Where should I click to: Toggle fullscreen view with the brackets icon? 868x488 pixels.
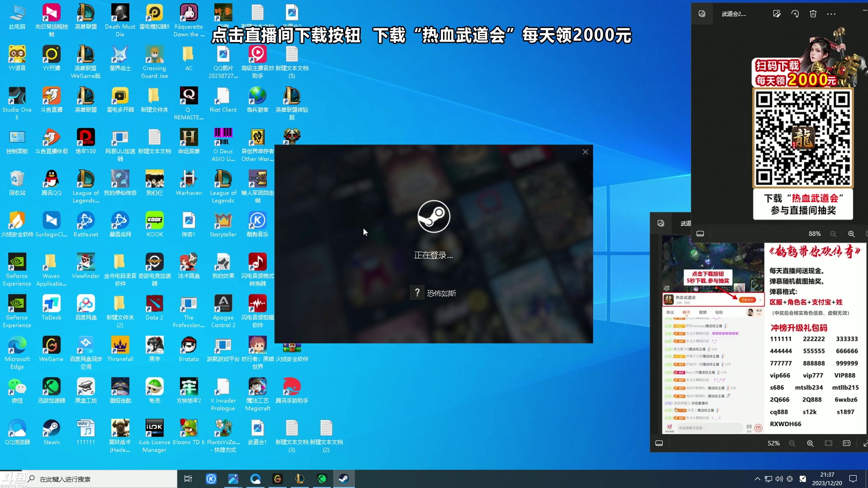coord(829,444)
